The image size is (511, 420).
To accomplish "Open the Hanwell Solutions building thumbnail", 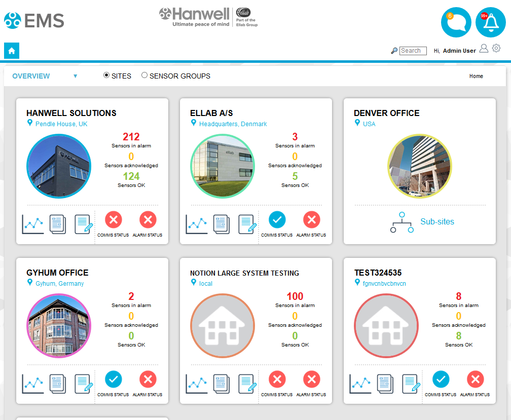I will click(x=59, y=166).
